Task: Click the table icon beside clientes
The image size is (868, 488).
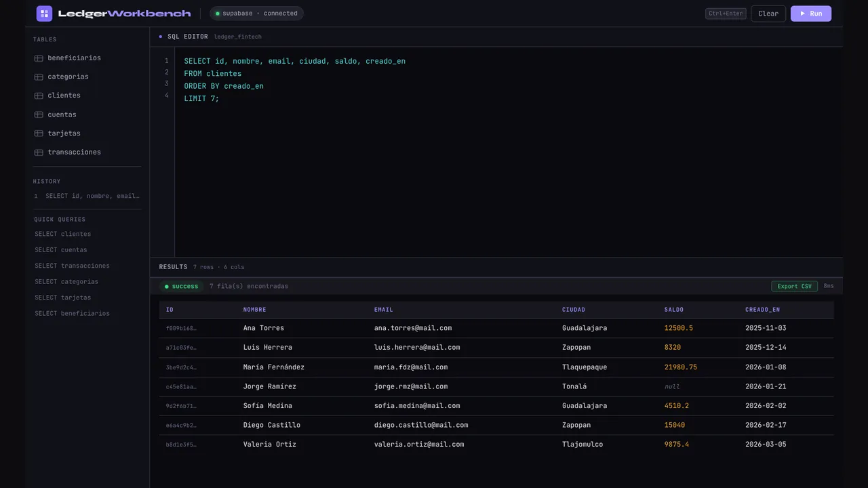Action: 39,96
